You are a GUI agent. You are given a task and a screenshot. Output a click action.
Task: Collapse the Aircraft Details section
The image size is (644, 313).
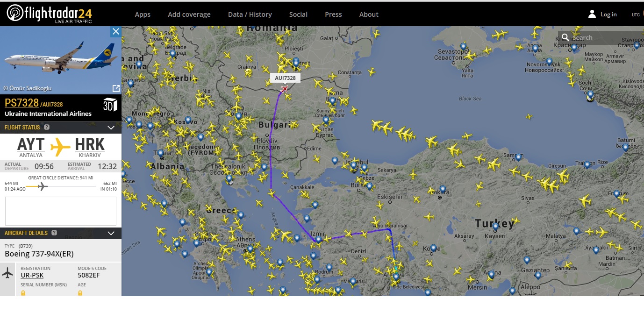[111, 233]
